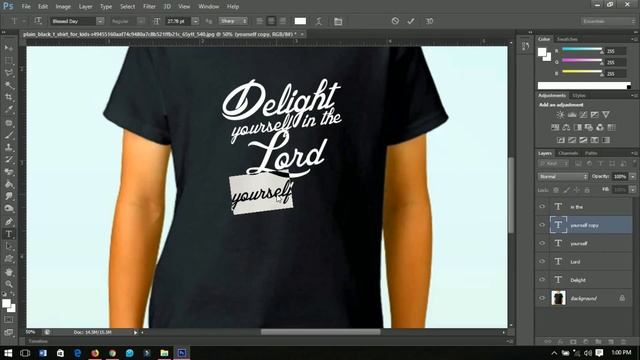Viewport: 640px width, 360px height.
Task: Open the layer blend mode dropdown
Action: [563, 176]
